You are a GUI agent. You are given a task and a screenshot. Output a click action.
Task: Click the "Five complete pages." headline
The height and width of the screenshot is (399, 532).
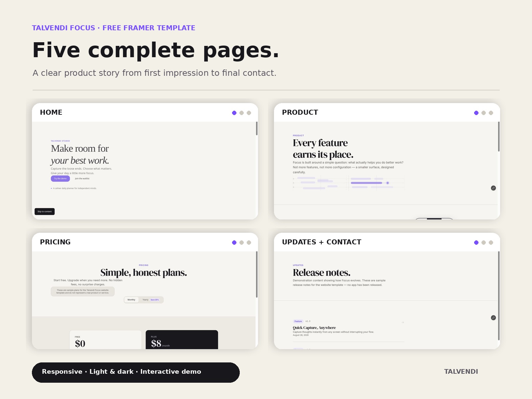point(156,50)
